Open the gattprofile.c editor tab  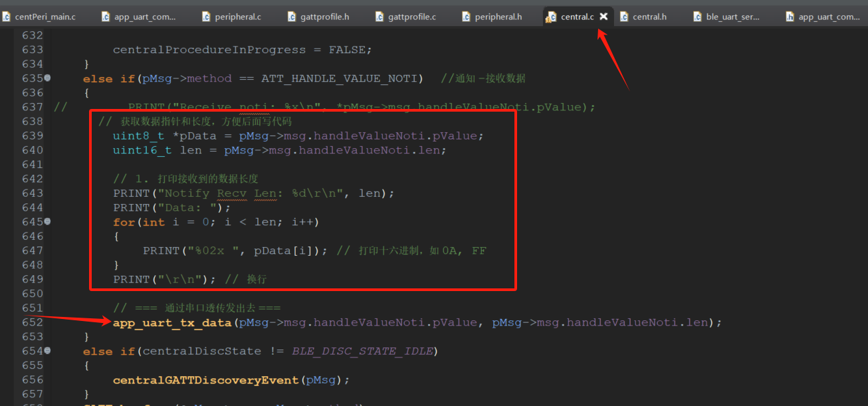coord(405,17)
